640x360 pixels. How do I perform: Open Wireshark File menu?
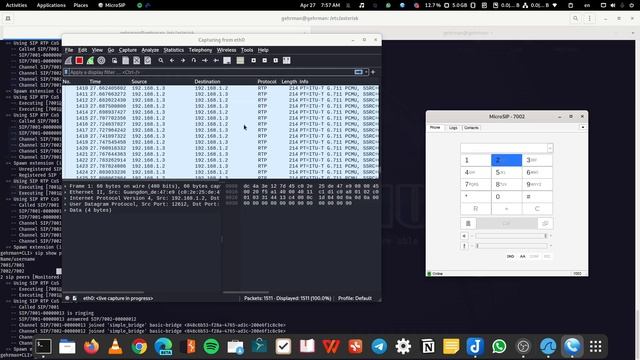click(69, 50)
